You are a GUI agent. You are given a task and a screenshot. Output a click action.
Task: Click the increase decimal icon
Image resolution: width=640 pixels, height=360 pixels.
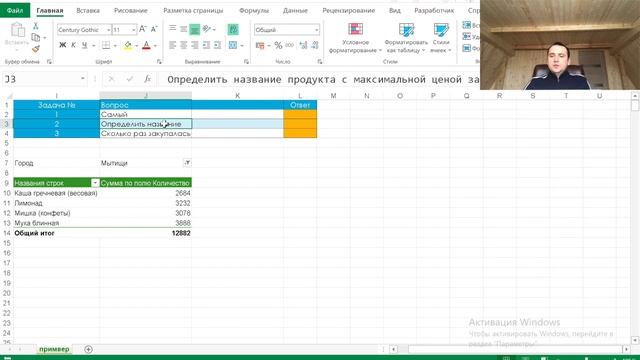pyautogui.click(x=303, y=45)
